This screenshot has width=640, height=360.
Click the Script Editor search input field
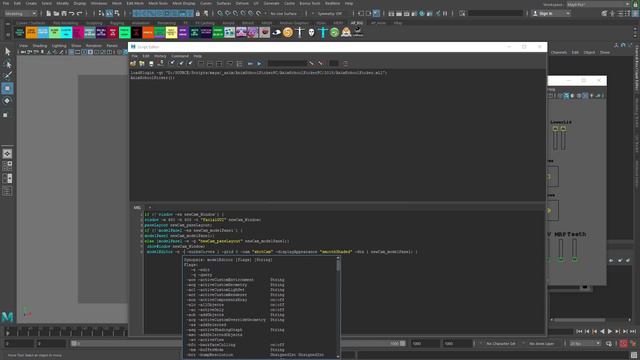[287, 63]
